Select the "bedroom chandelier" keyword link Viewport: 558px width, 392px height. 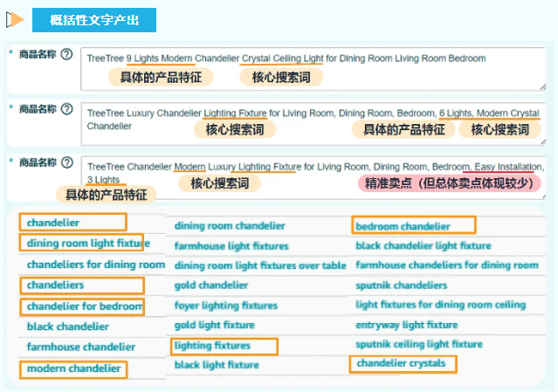tap(403, 226)
